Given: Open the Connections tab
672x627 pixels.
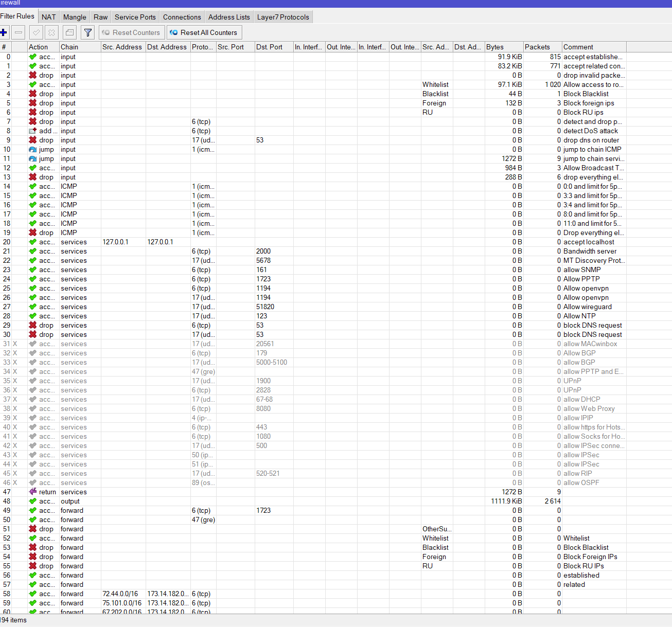Looking at the screenshot, I should pyautogui.click(x=182, y=17).
